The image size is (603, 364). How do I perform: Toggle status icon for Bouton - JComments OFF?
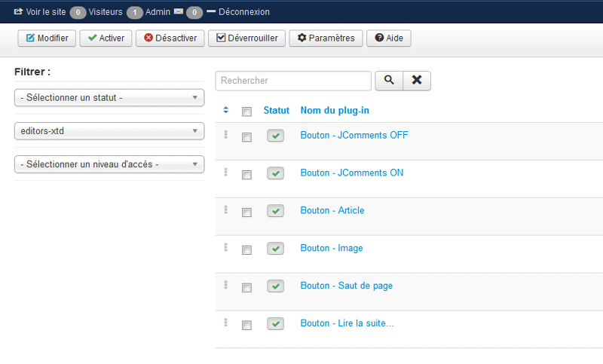click(276, 136)
